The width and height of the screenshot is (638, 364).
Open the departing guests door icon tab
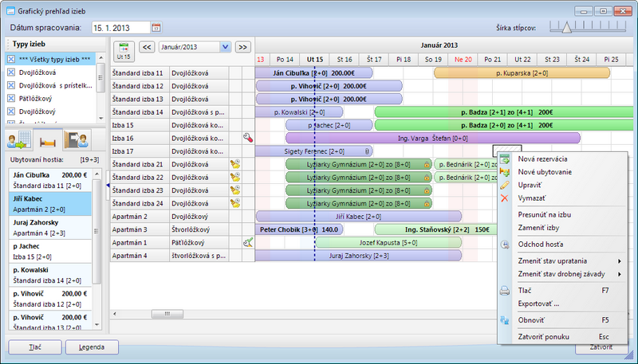tap(77, 139)
